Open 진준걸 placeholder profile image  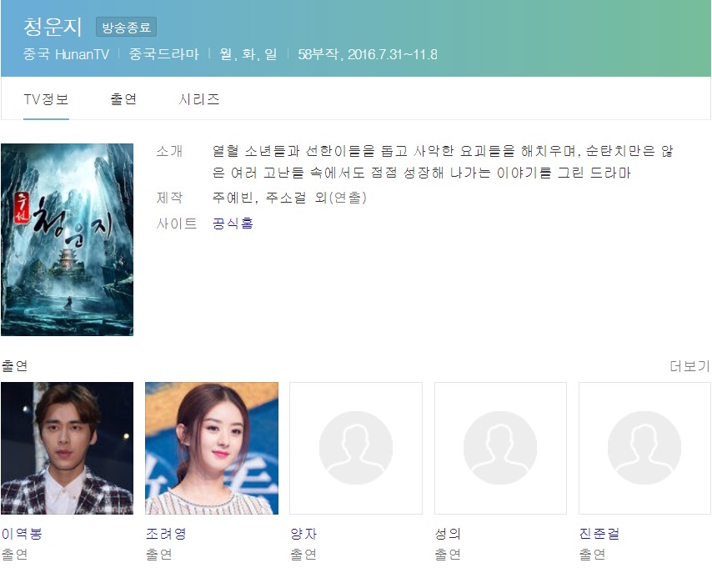644,448
